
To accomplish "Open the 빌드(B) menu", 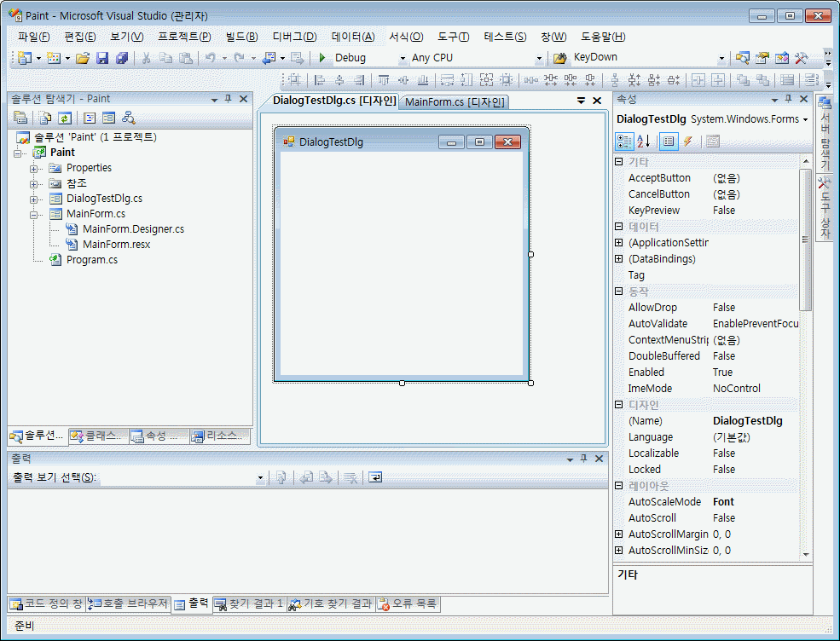I will (x=241, y=37).
